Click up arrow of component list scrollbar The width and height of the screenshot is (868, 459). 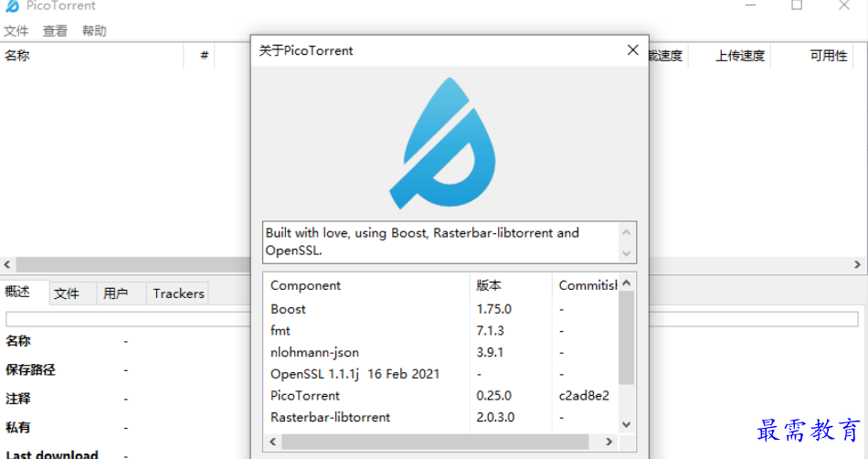(x=626, y=283)
